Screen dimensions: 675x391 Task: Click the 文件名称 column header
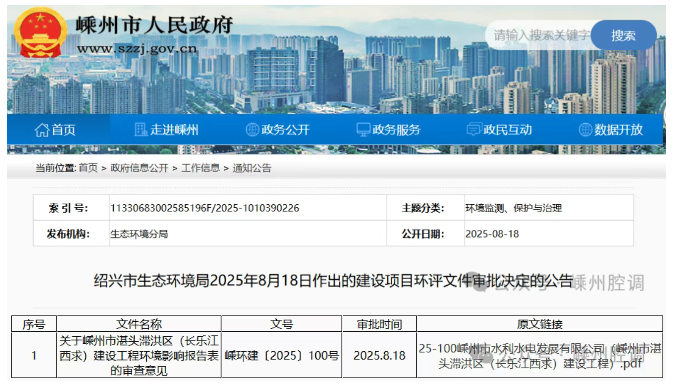(x=139, y=324)
